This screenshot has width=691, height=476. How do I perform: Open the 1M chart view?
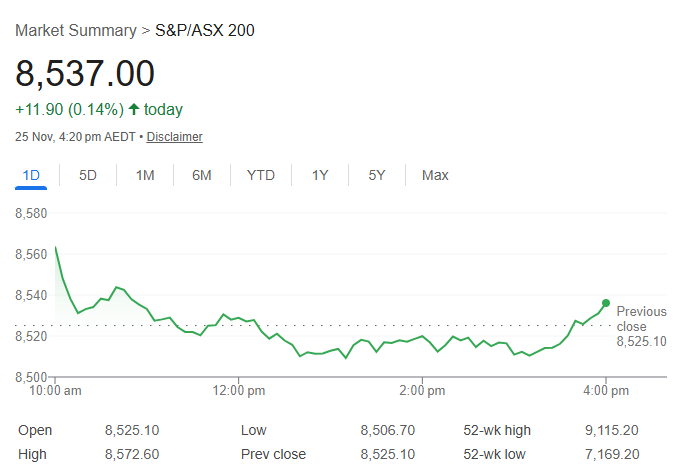145,176
